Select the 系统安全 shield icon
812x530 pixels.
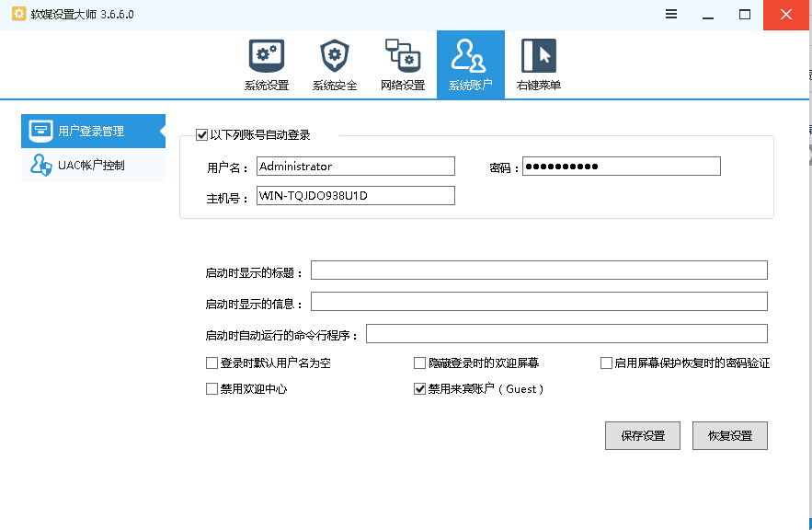(x=335, y=56)
